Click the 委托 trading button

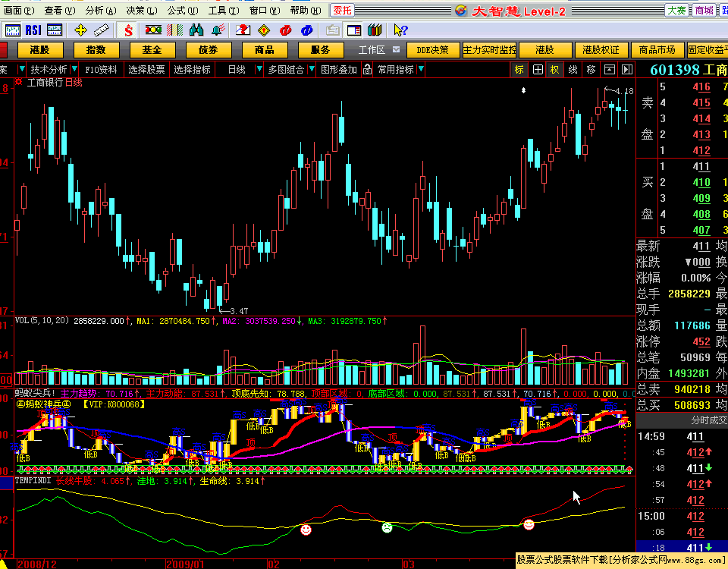[342, 10]
